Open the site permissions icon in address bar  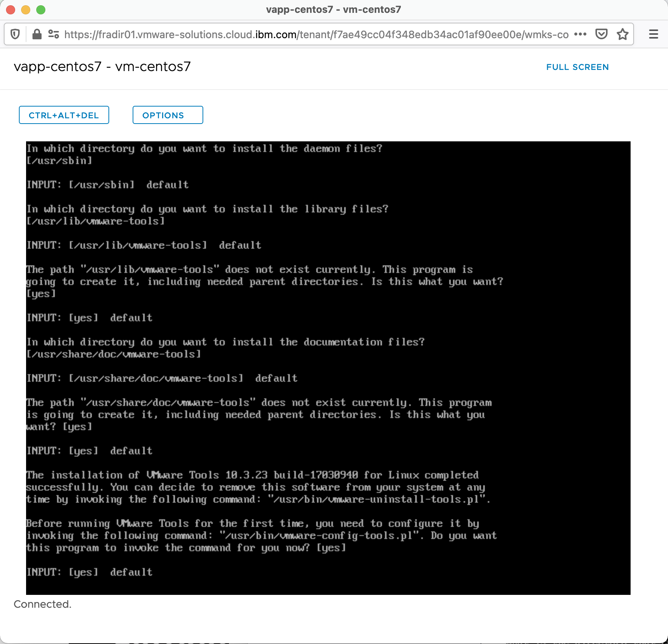(54, 34)
